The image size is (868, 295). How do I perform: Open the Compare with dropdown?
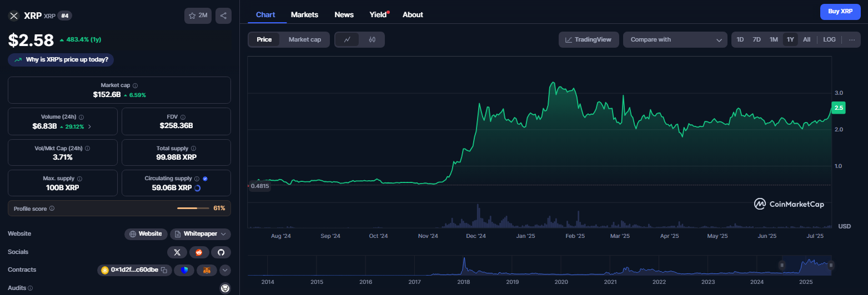(675, 40)
